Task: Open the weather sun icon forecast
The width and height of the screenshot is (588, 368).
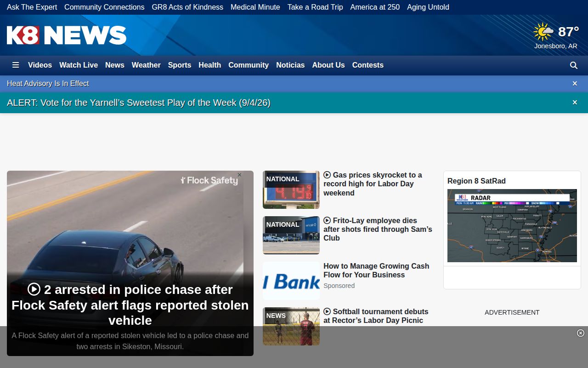Action: (x=543, y=32)
